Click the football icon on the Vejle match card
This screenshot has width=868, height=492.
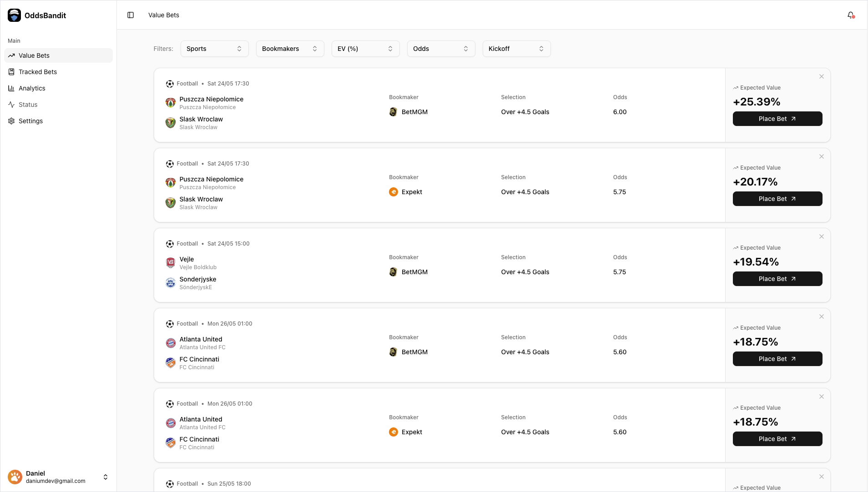(x=170, y=244)
